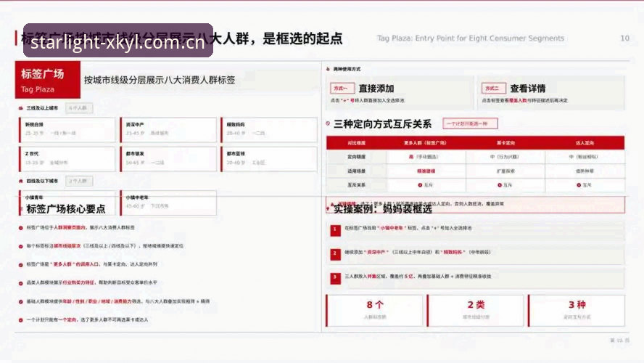Click the step 1 red number box
644x363 pixels.
tap(335, 230)
